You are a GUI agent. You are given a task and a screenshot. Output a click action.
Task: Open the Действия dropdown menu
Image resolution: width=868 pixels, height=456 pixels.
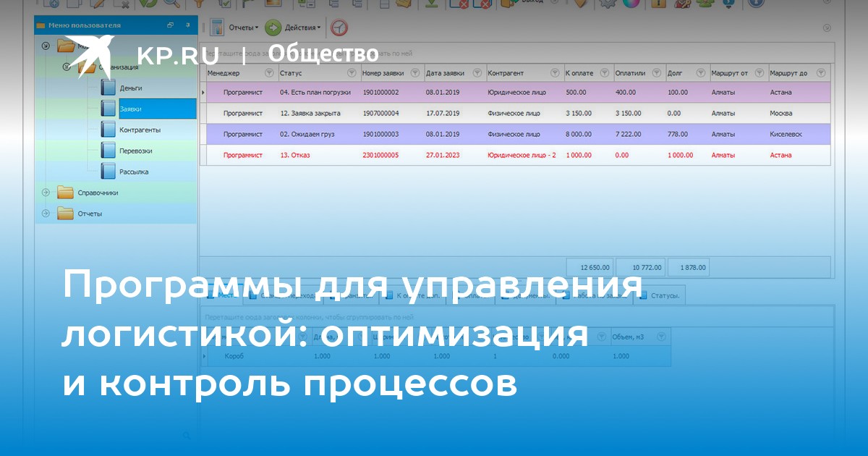tap(304, 28)
